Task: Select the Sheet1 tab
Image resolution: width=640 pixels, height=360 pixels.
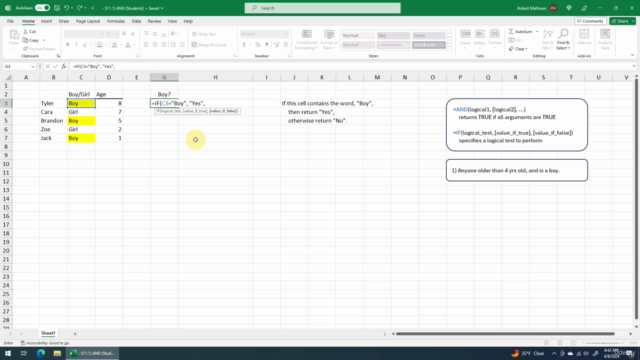Action: [48, 333]
